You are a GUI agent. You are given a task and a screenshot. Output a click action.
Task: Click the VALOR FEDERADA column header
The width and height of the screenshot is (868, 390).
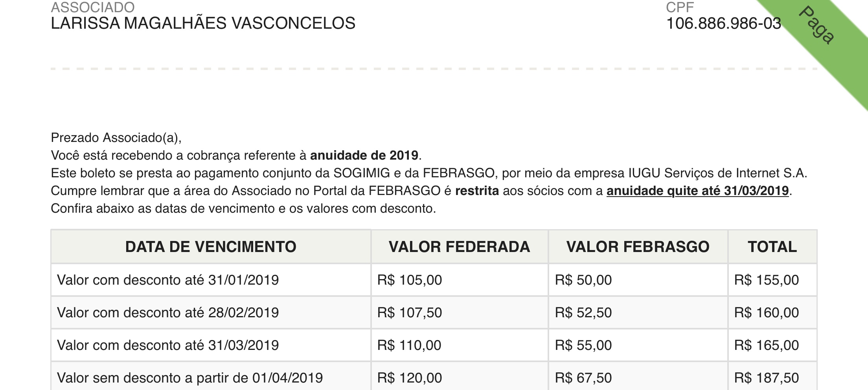(x=459, y=247)
